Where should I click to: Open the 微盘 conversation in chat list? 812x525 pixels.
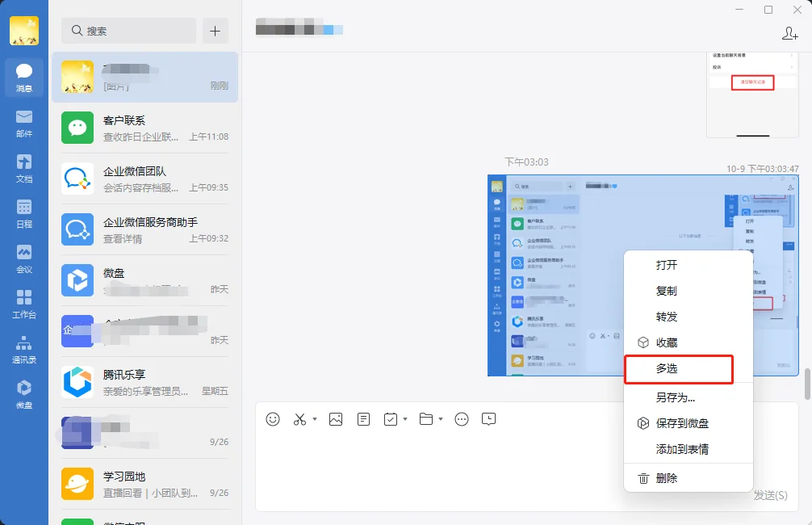coord(145,279)
